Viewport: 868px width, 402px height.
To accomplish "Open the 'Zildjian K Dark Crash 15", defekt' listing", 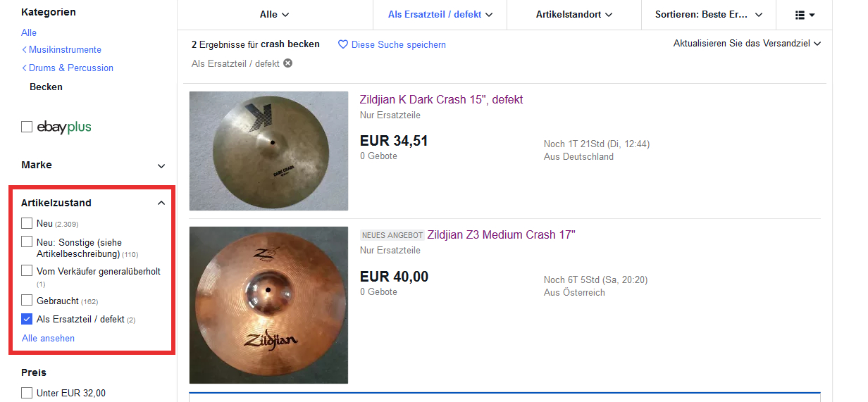I will point(441,100).
